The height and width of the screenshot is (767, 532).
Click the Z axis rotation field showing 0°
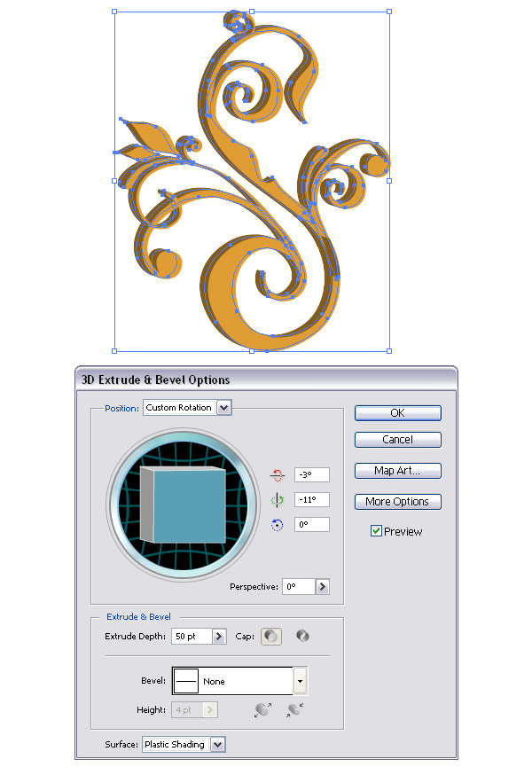coord(312,524)
